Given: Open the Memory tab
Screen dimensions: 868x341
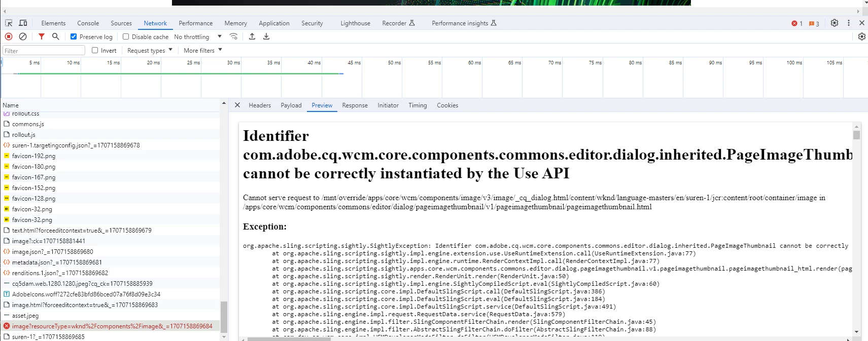Looking at the screenshot, I should tap(236, 23).
